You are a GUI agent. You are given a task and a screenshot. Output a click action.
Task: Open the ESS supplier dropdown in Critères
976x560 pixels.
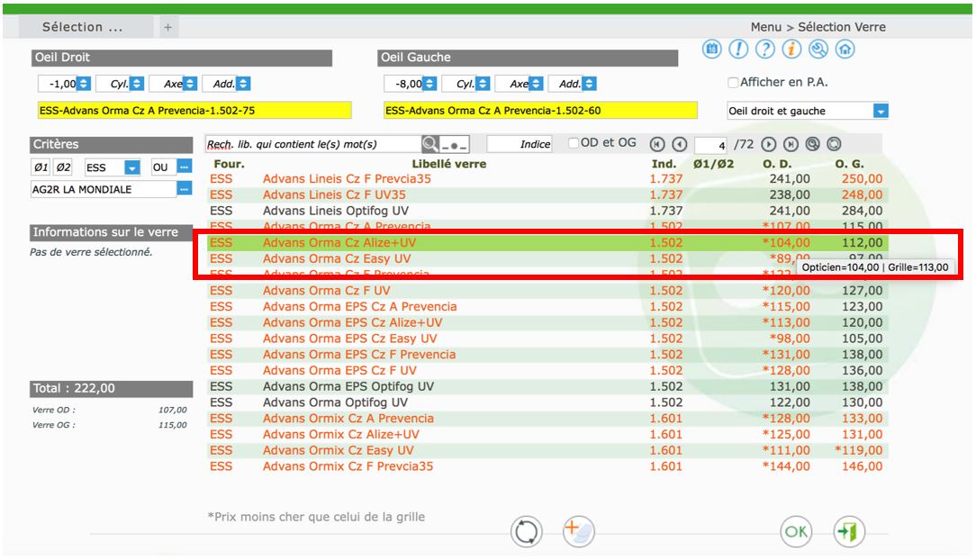132,167
